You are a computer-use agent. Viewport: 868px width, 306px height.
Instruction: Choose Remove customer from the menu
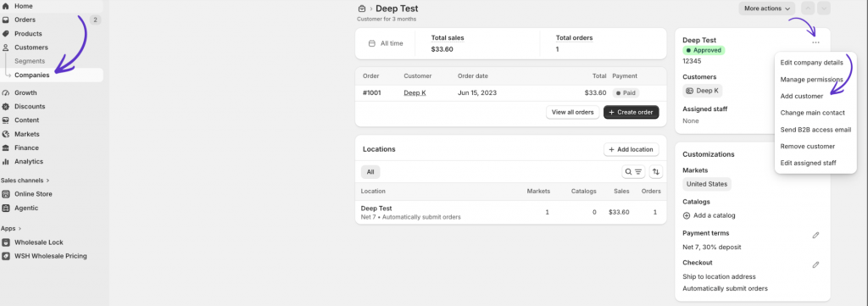808,147
